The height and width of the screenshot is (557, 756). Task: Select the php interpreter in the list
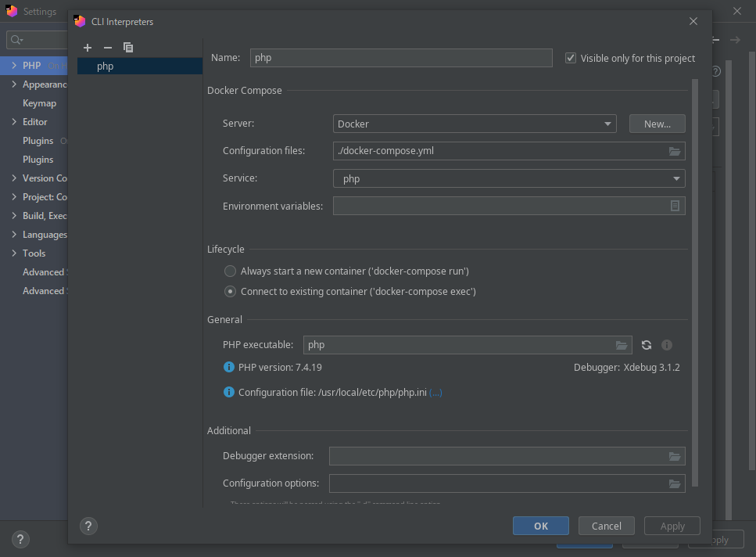click(106, 66)
